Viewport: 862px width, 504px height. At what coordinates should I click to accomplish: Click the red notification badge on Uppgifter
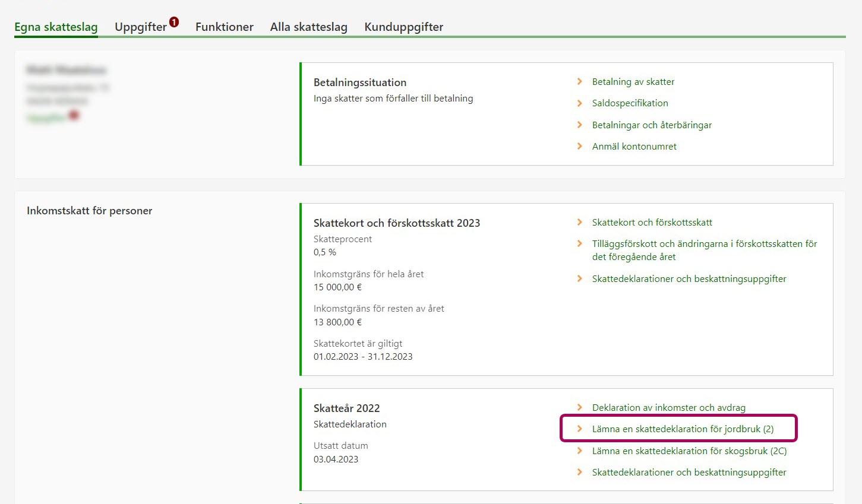point(174,22)
